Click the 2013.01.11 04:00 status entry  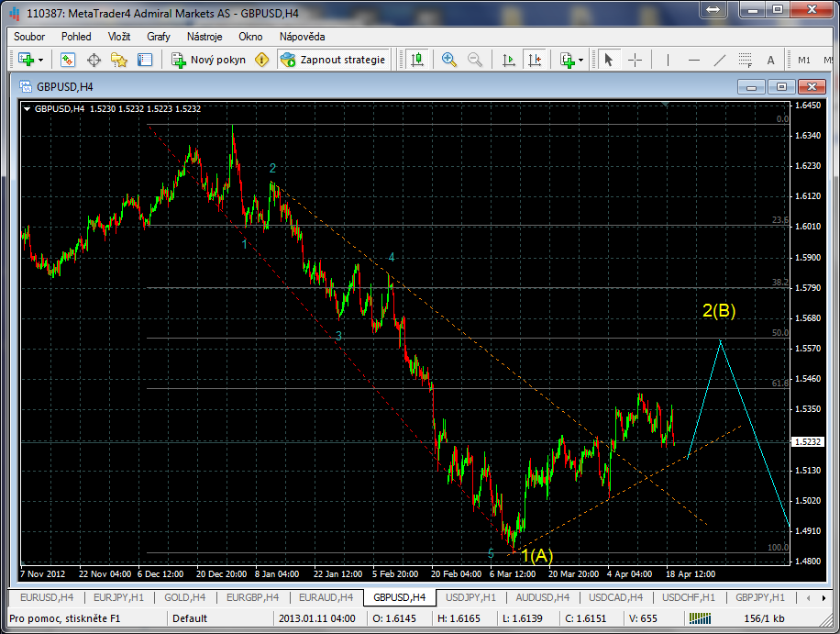click(x=317, y=618)
